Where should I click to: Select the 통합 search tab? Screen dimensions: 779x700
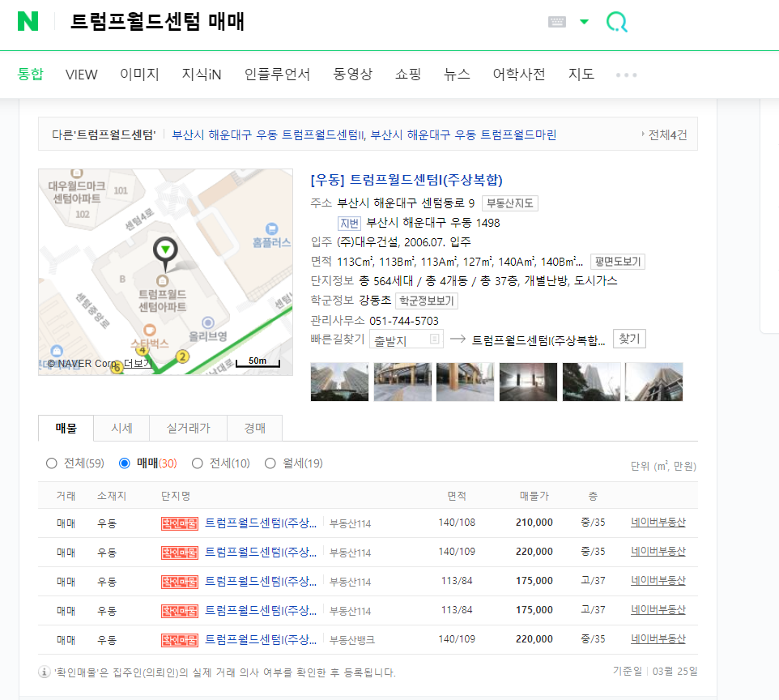click(30, 74)
